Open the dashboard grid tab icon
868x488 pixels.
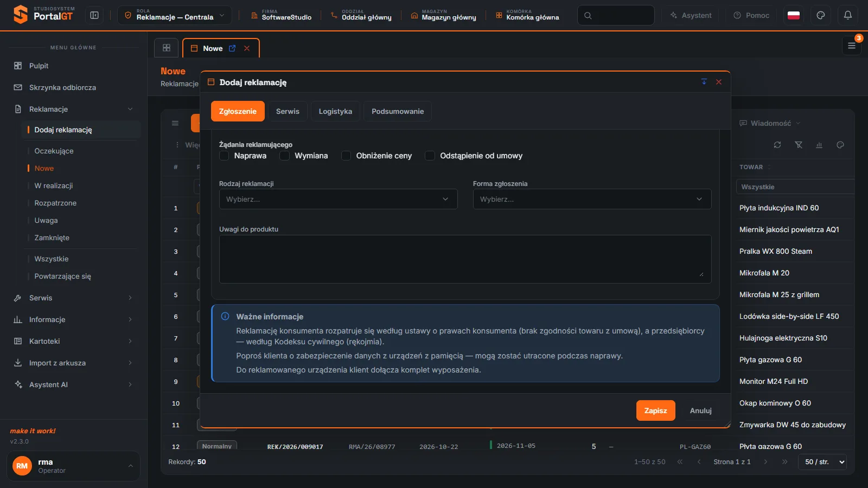point(167,48)
